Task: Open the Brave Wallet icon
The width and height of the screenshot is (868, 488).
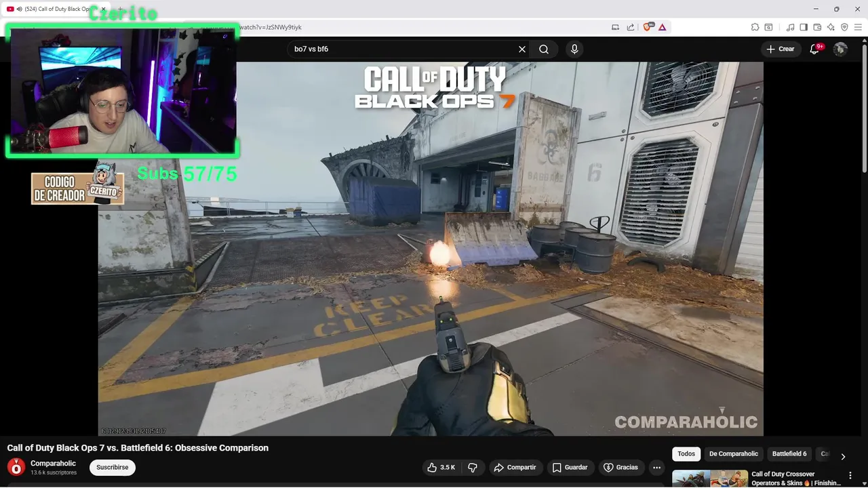Action: [x=817, y=27]
